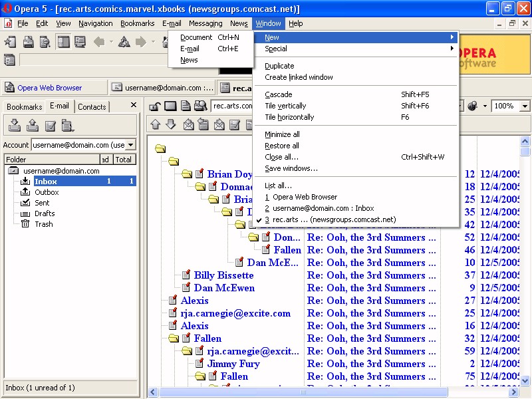Toggle the padlock icon in news window toolbar
The width and height of the screenshot is (532, 399).
coord(155,106)
